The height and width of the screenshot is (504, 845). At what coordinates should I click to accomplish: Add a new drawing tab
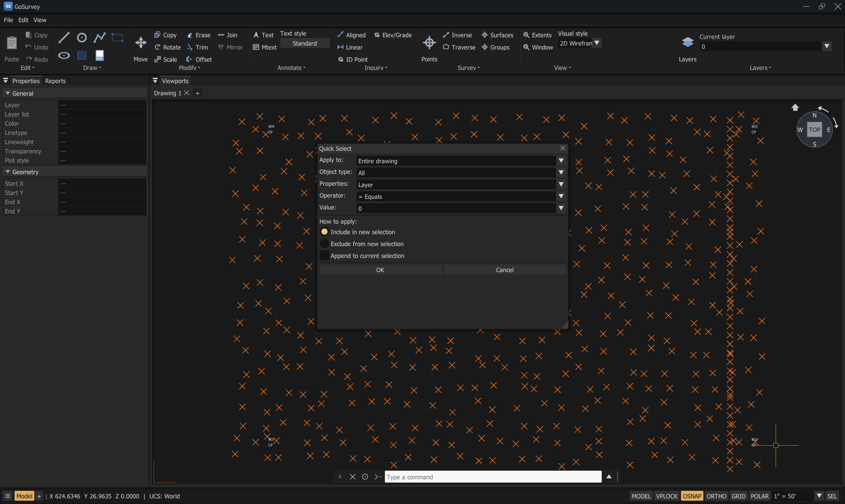point(197,93)
